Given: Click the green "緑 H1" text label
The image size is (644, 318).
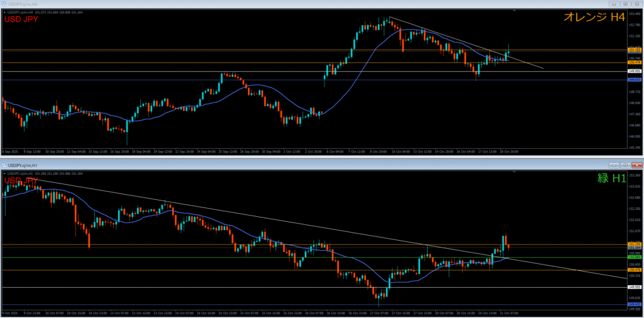Looking at the screenshot, I should (x=611, y=178).
